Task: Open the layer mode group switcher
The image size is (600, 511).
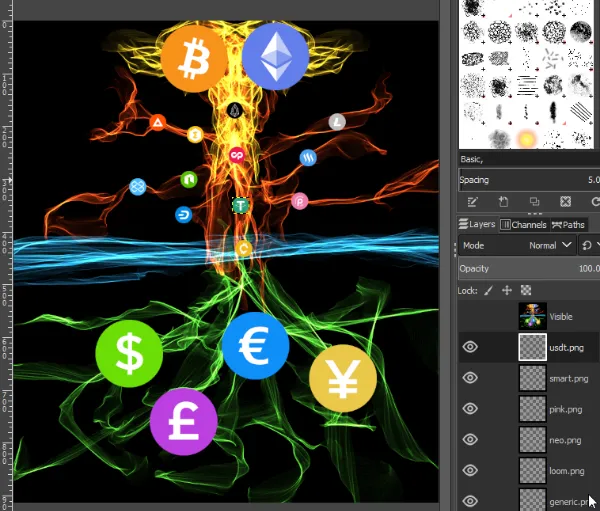Action: pos(589,245)
